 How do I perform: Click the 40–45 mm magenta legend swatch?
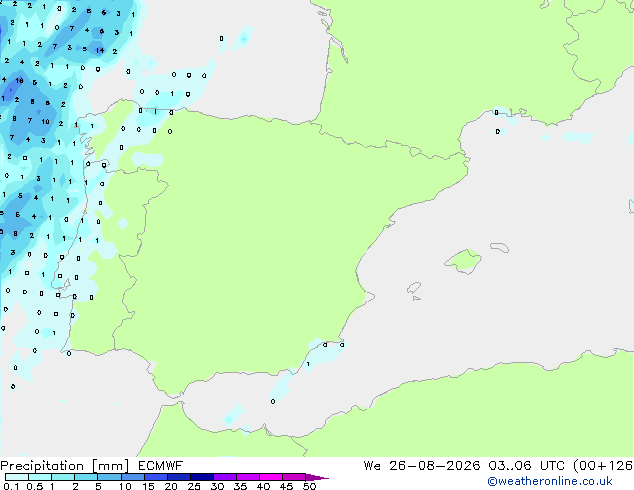[271, 477]
